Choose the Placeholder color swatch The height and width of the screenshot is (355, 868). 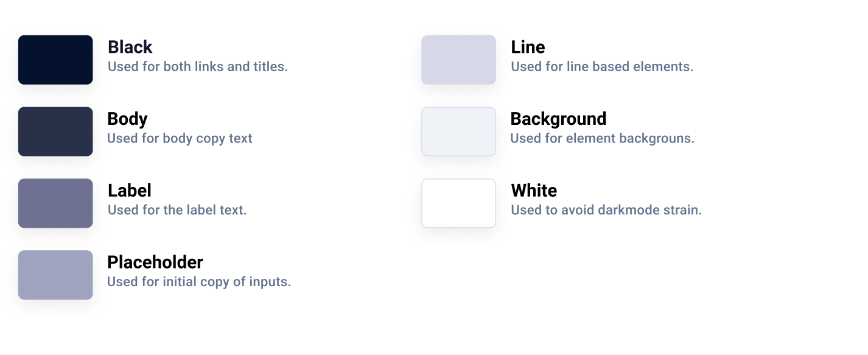point(55,275)
